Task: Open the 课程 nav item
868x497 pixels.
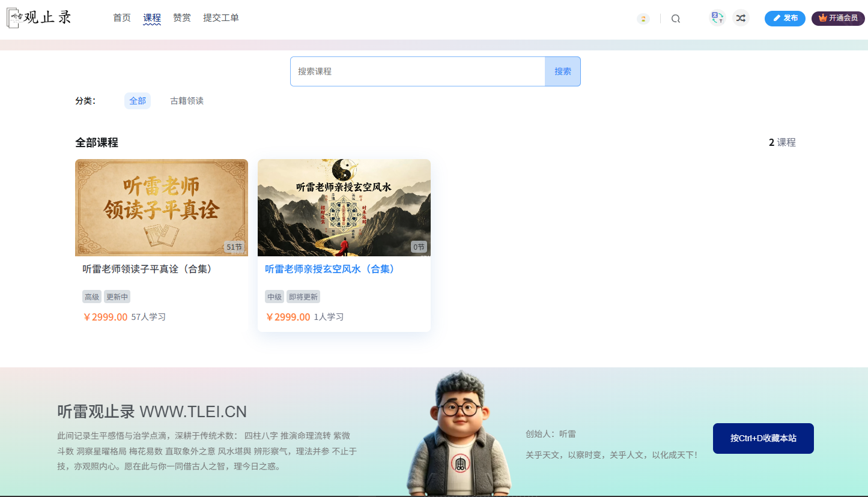Action: click(152, 18)
